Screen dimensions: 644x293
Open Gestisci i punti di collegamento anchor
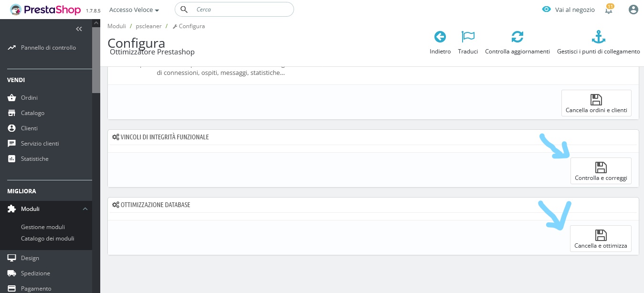point(598,37)
